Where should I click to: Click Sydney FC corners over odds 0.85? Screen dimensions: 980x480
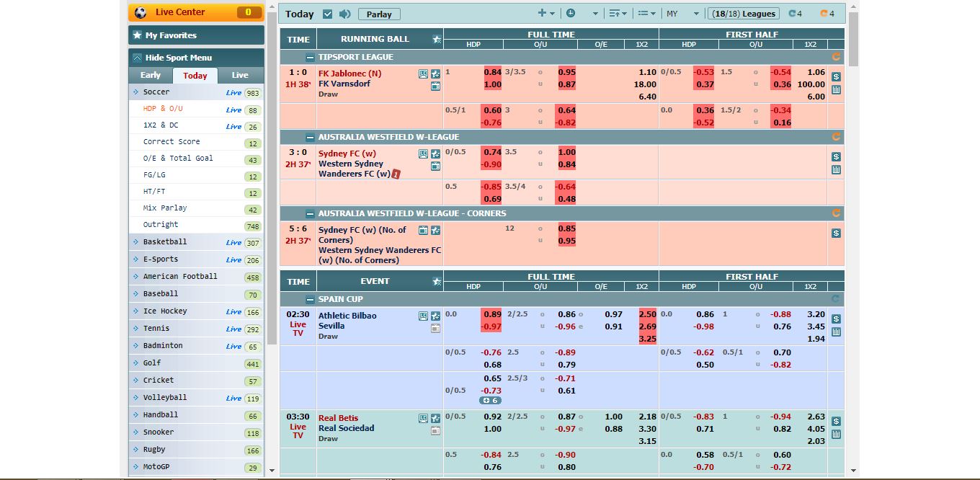point(566,228)
